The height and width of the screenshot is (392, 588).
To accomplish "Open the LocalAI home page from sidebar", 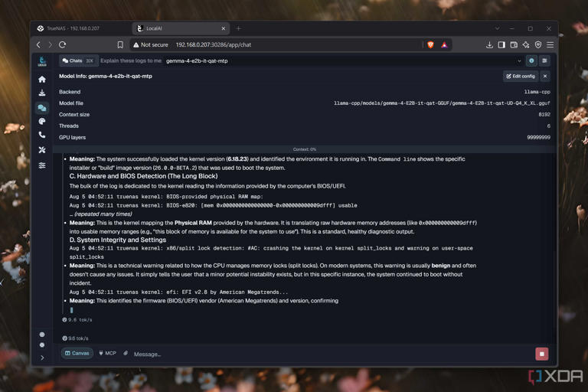I will [42, 79].
